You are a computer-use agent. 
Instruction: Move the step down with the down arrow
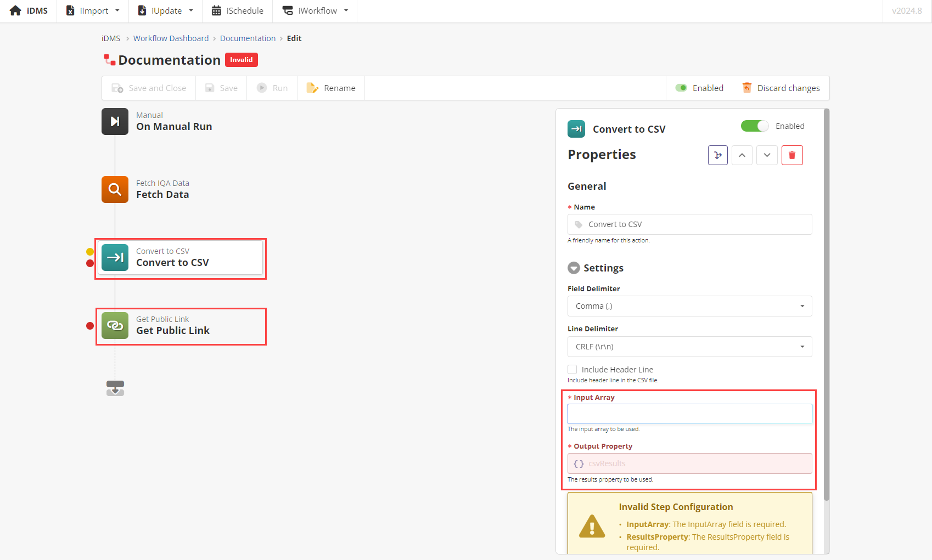767,155
